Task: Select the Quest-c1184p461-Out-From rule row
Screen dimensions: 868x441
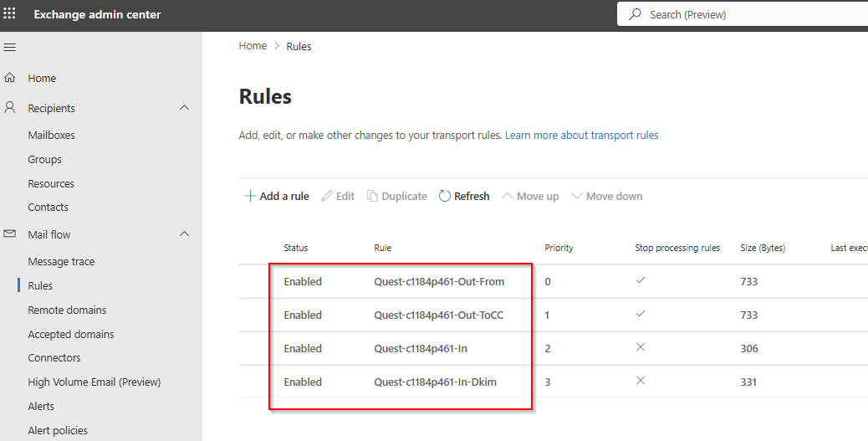Action: click(x=553, y=281)
